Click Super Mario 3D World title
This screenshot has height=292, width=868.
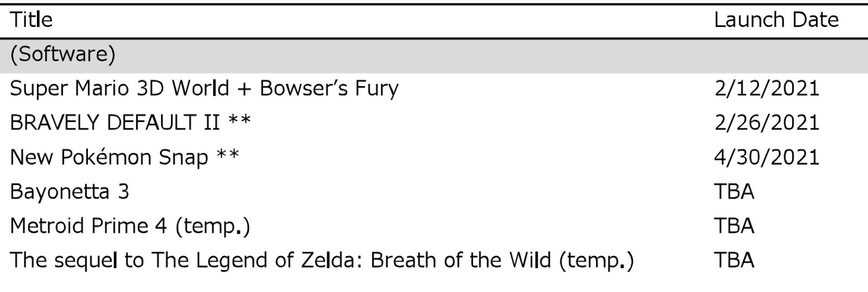(204, 88)
